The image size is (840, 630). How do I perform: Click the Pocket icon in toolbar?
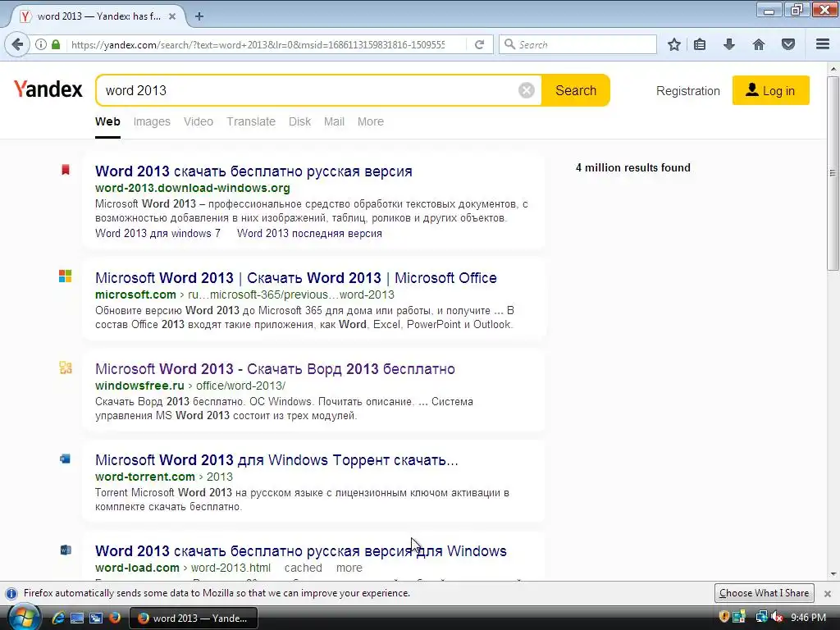pos(788,44)
